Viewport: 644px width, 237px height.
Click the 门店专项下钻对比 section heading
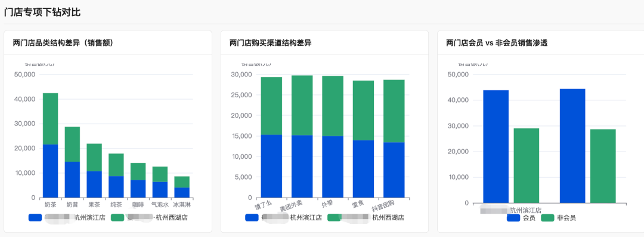[x=42, y=13]
